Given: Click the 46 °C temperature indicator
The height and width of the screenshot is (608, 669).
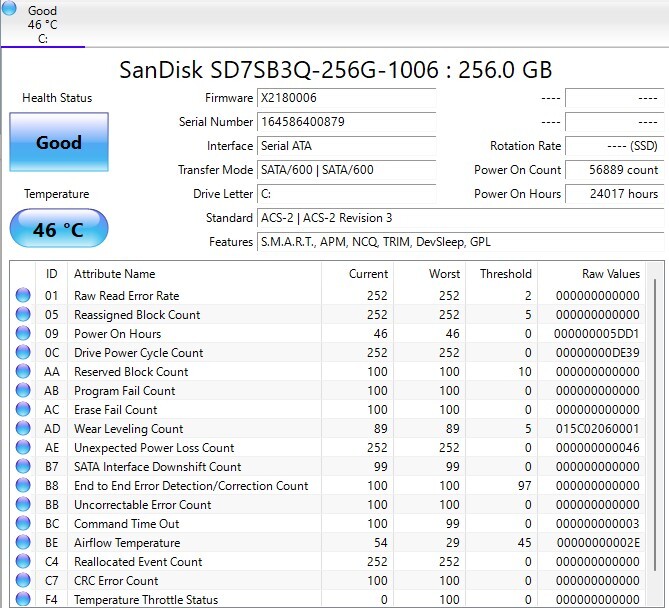Looking at the screenshot, I should [59, 229].
